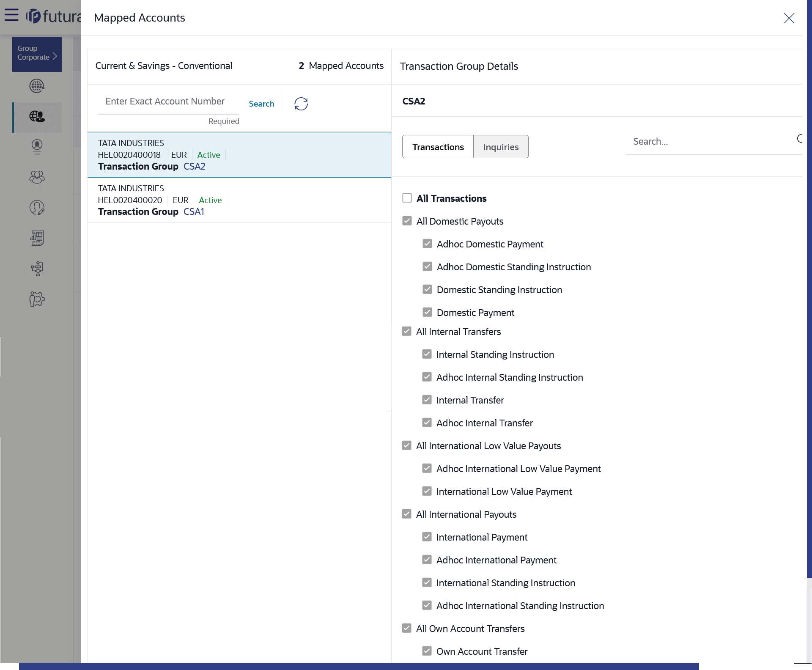Open the hamburger menu icon
The height and width of the screenshot is (670, 812).
pos(11,15)
